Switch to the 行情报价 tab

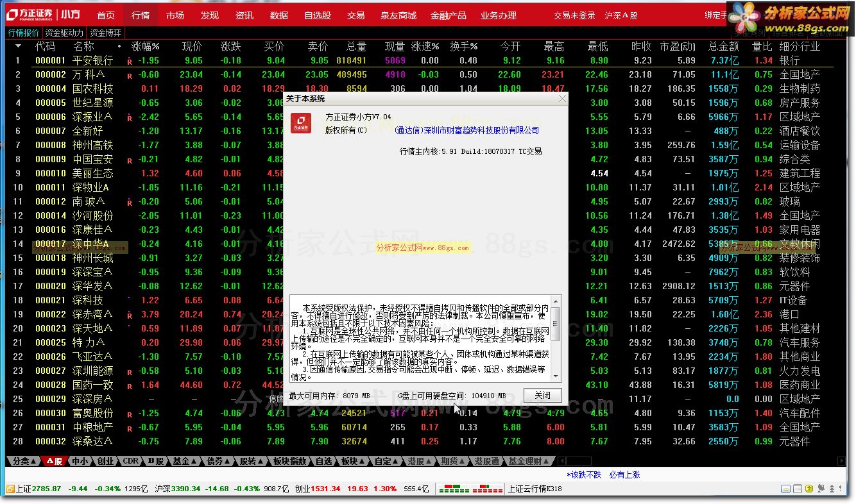[x=24, y=33]
